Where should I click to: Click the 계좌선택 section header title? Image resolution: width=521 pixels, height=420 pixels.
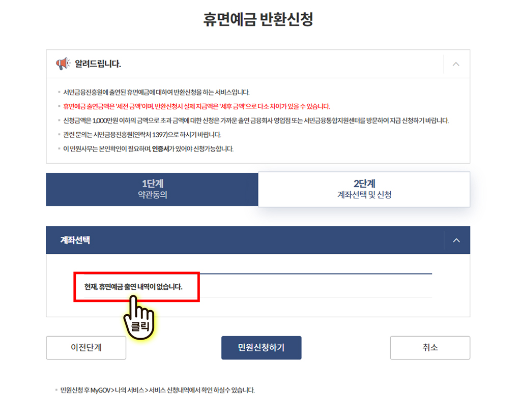(x=75, y=240)
